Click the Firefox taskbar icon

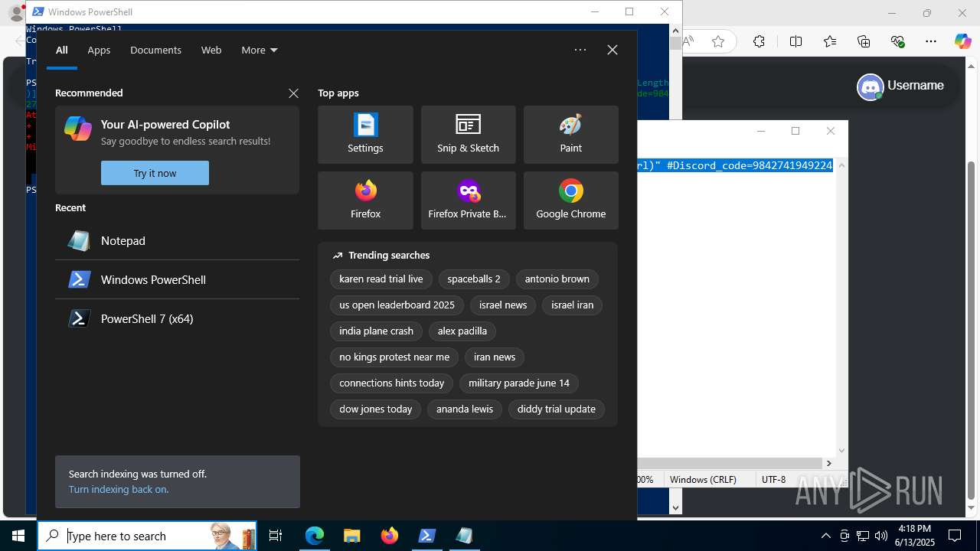coord(390,536)
